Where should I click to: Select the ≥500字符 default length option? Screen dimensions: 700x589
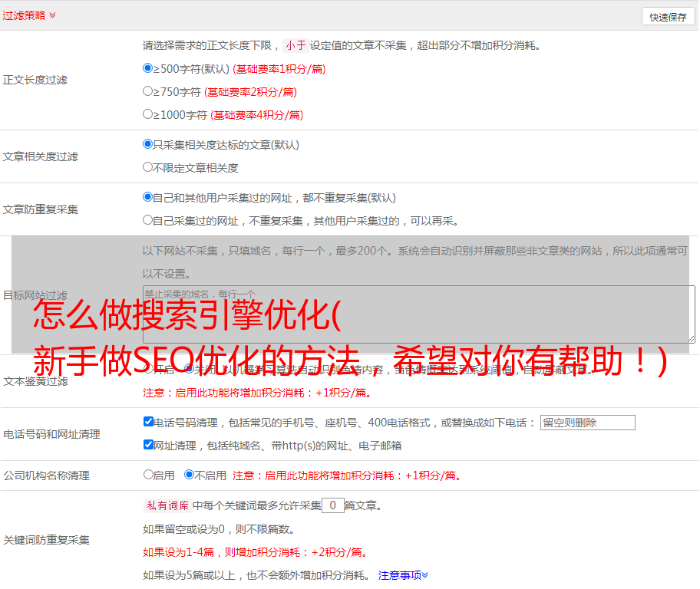point(148,68)
